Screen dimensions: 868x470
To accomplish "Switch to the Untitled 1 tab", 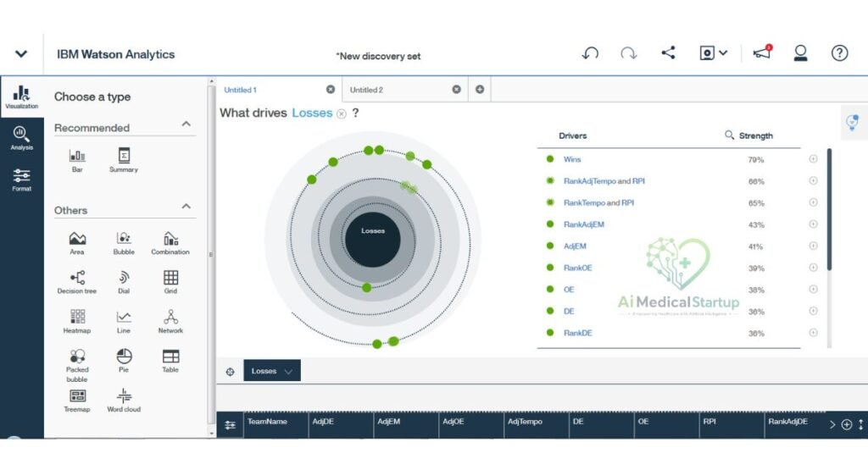I will point(240,90).
